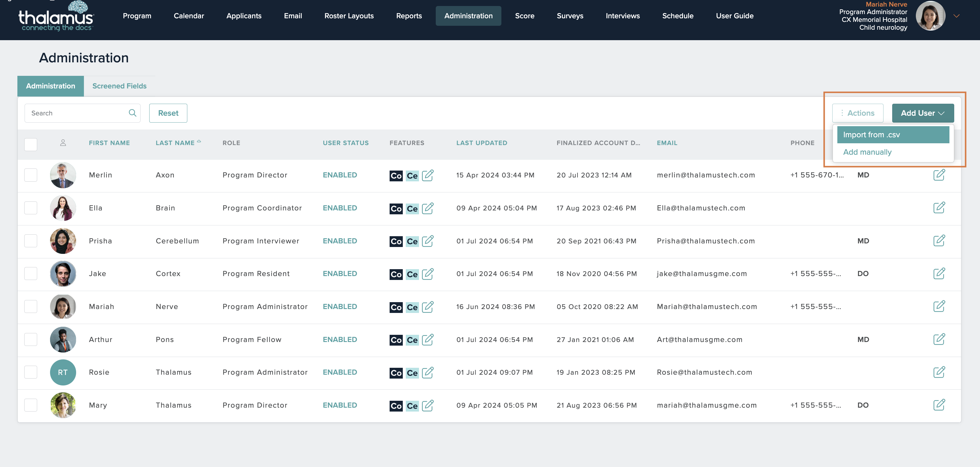Go to Surveys page
This screenshot has height=467, width=980.
[570, 16]
